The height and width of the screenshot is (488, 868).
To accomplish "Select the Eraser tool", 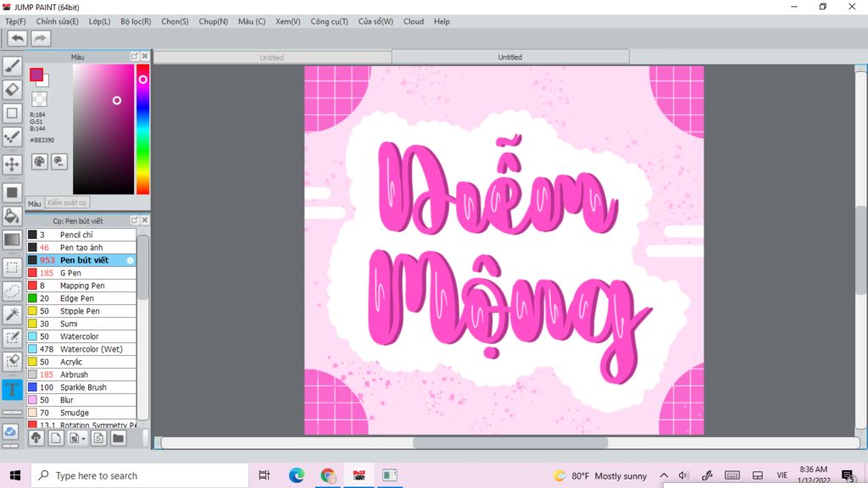I will pyautogui.click(x=12, y=89).
